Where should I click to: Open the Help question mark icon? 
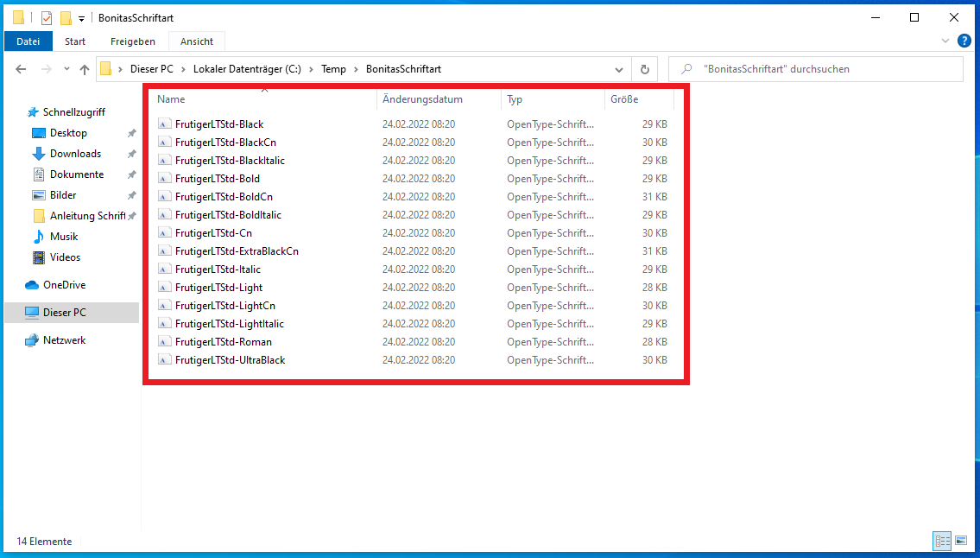[964, 41]
